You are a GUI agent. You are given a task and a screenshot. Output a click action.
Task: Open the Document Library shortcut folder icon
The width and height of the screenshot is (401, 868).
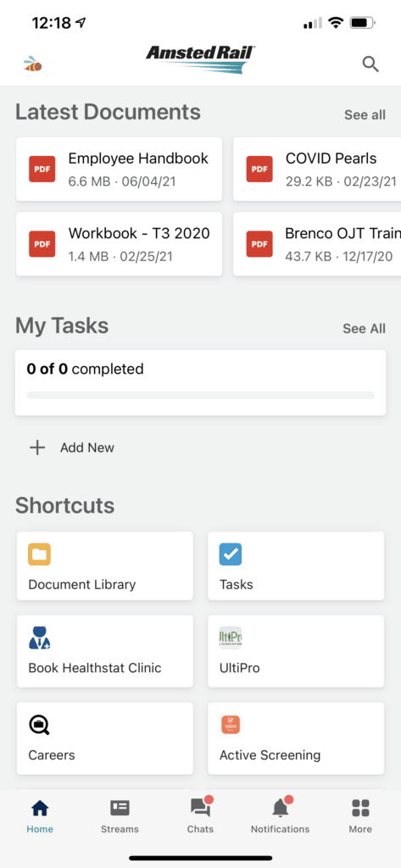(39, 554)
